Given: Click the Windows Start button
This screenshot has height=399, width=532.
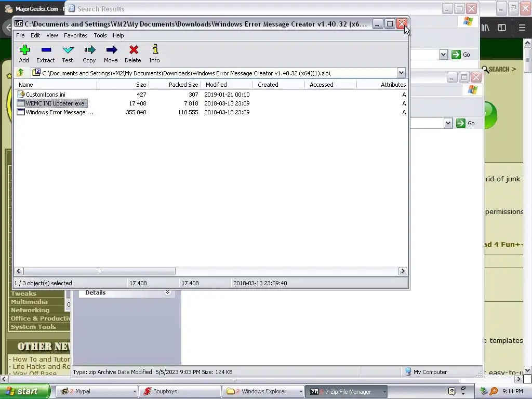Looking at the screenshot, I should [25, 391].
